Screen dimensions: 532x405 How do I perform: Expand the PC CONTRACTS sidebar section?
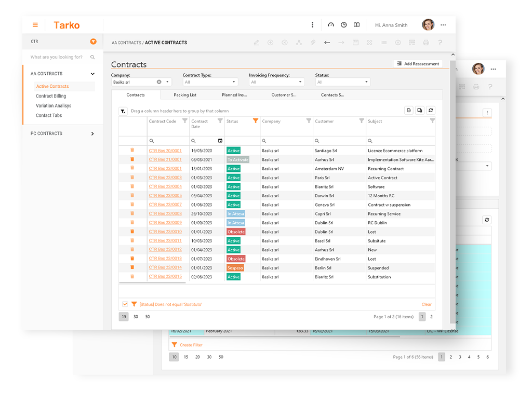(92, 133)
